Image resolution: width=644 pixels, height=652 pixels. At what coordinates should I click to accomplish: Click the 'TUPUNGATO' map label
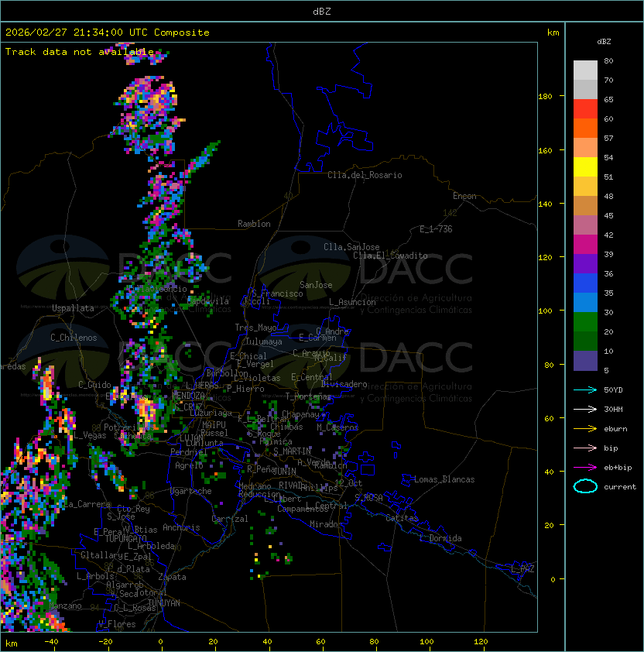click(x=125, y=538)
